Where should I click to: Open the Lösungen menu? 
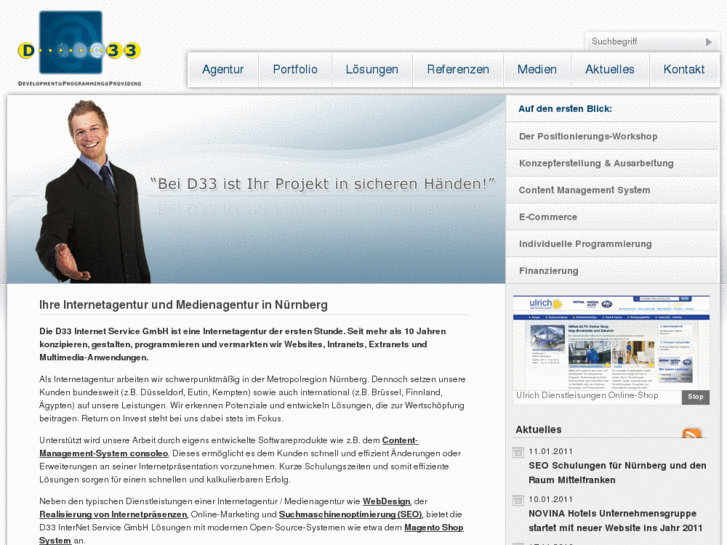coord(372,70)
